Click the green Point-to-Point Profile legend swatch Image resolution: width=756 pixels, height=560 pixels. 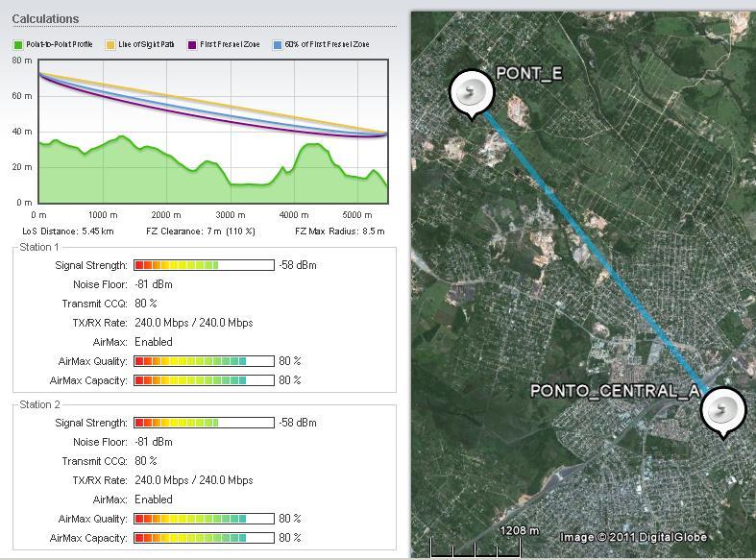click(18, 45)
